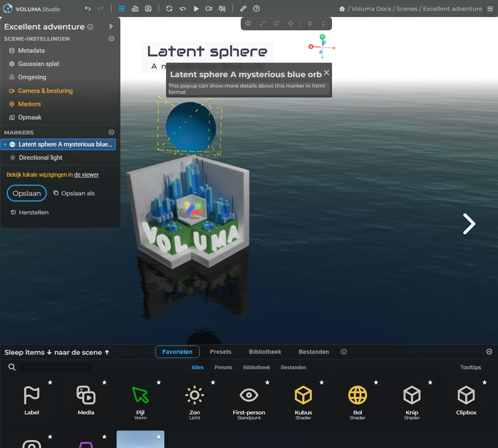Click the home icon in the breadcrumb

click(342, 9)
